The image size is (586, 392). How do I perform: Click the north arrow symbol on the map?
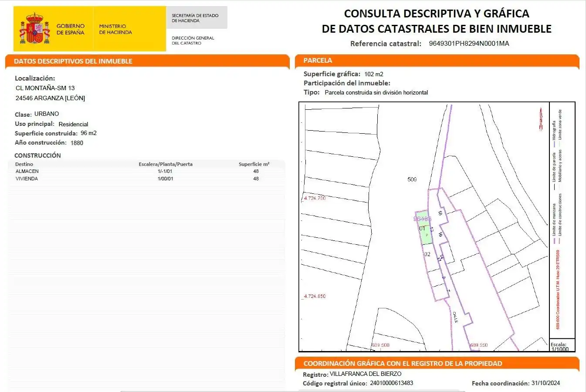tap(541, 119)
